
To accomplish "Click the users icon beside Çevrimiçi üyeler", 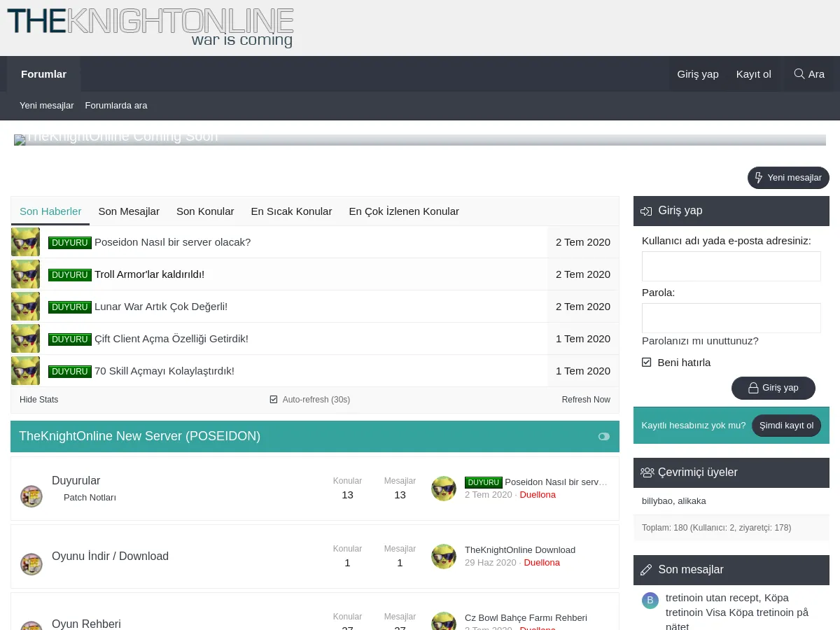I will (x=647, y=472).
